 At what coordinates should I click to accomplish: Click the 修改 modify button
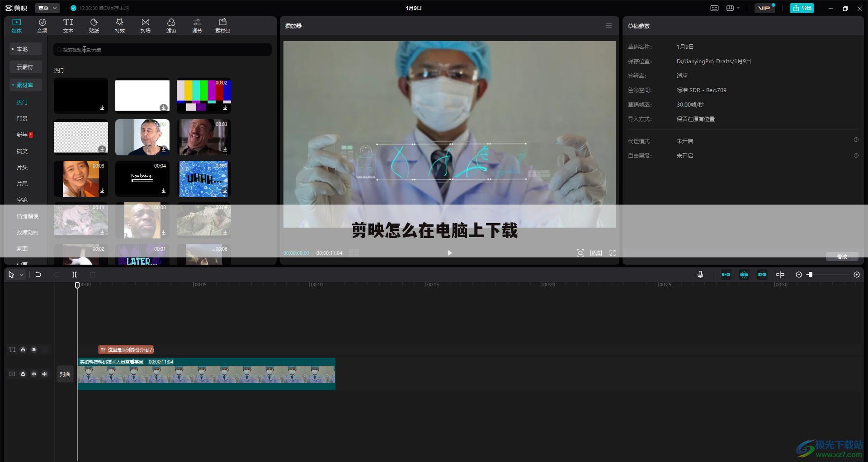pos(842,257)
